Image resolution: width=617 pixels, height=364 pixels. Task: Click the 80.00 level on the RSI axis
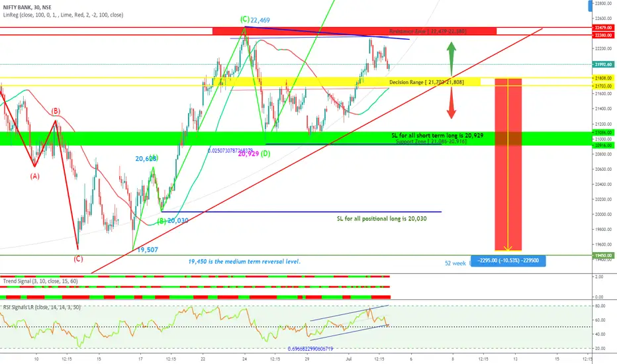(600, 306)
